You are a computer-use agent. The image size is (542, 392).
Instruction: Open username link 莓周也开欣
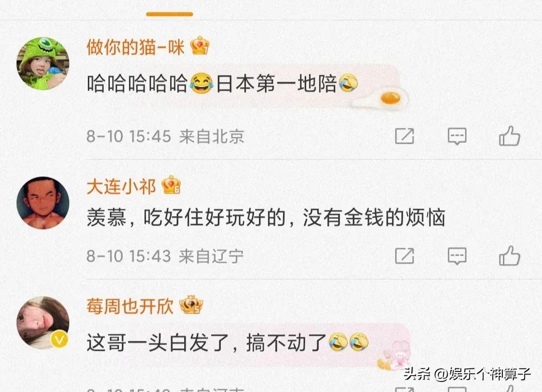point(129,306)
